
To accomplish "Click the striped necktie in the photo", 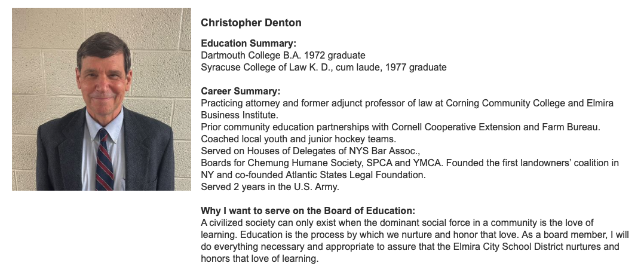I will pos(104,160).
